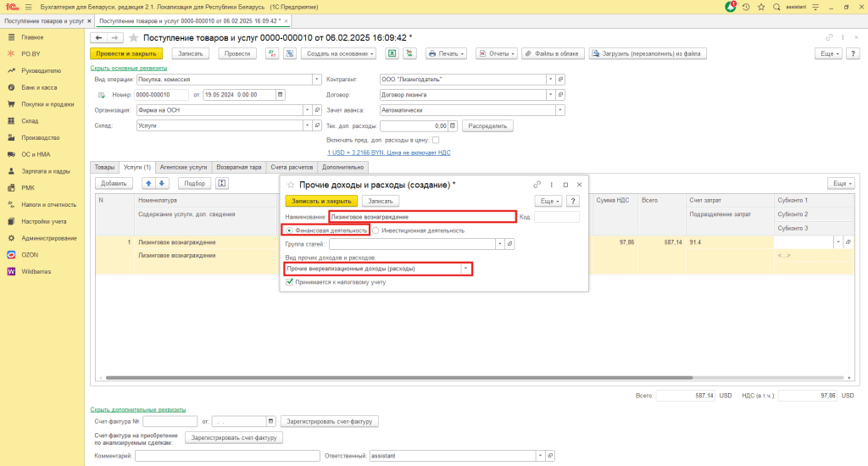Click green Excel export icon

[x=392, y=53]
